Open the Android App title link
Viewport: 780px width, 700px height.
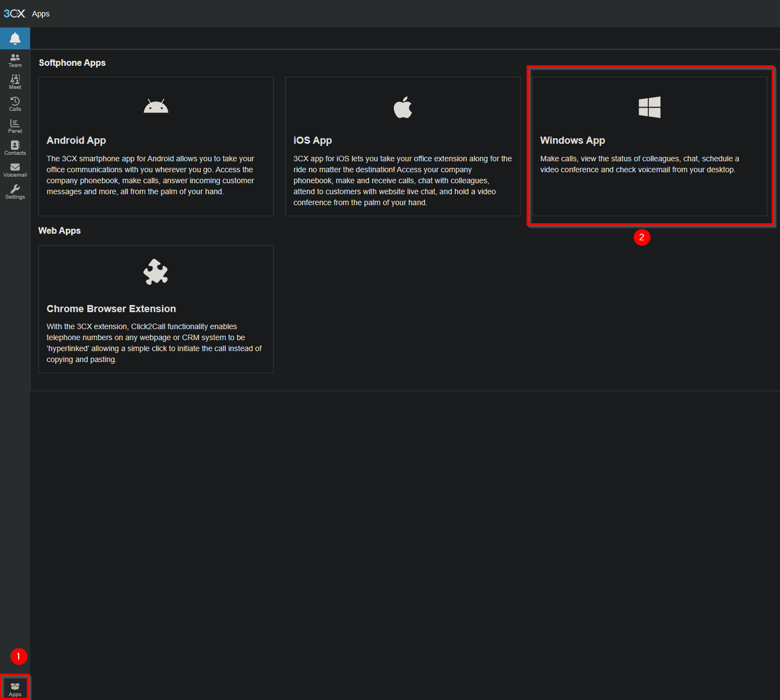point(76,140)
